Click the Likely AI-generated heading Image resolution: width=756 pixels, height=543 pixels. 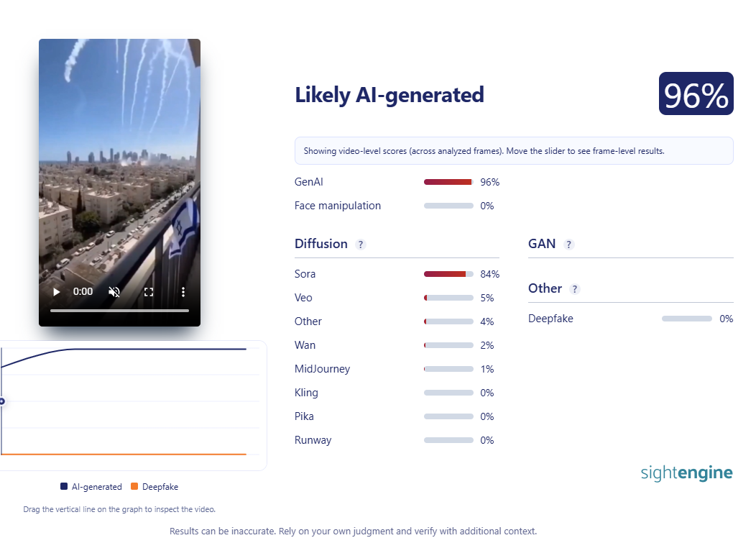click(389, 95)
